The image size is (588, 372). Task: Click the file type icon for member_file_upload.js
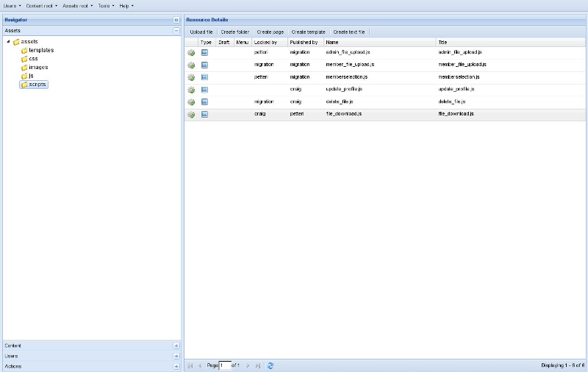tap(205, 65)
